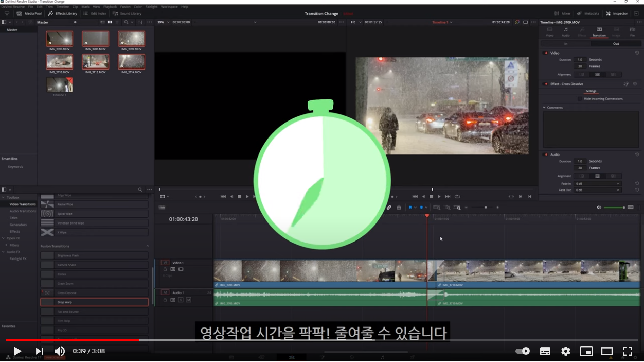Open the Metadata panel

click(588, 14)
